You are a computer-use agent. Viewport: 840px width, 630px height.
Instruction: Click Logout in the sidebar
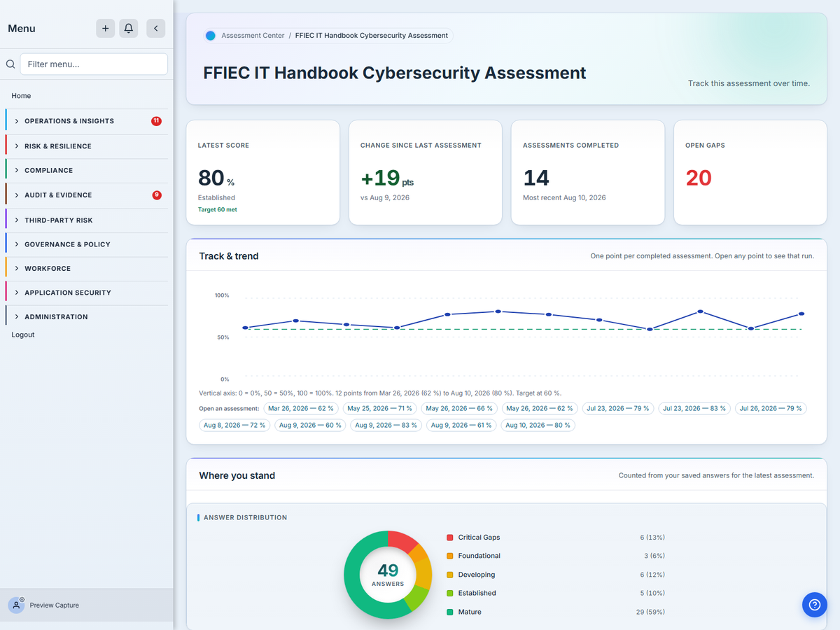[23, 335]
